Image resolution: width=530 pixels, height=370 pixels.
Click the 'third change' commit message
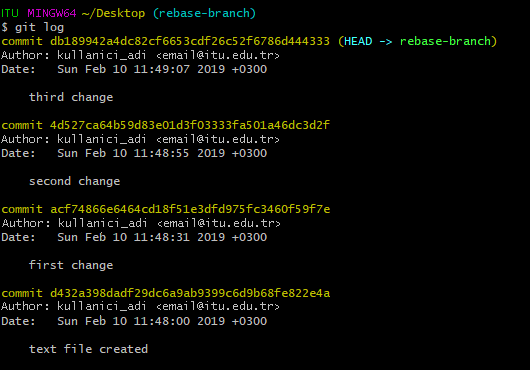pos(71,97)
